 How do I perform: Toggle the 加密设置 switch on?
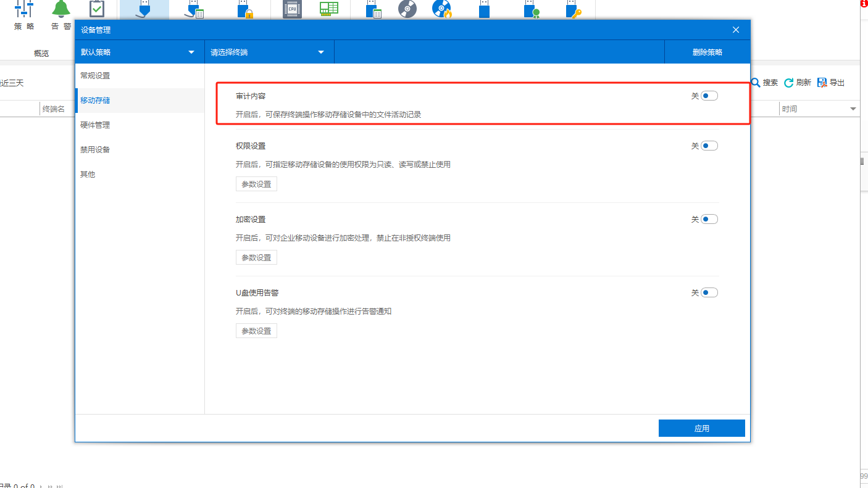point(709,219)
